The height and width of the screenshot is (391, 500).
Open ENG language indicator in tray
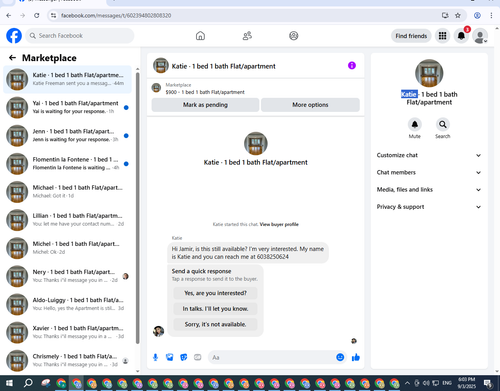click(447, 383)
